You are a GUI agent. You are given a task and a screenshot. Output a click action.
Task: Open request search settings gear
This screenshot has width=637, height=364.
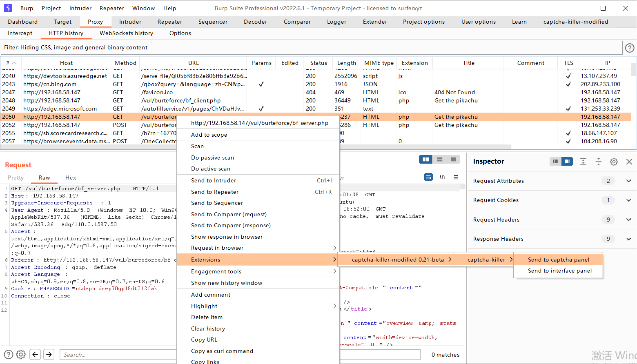point(21,354)
